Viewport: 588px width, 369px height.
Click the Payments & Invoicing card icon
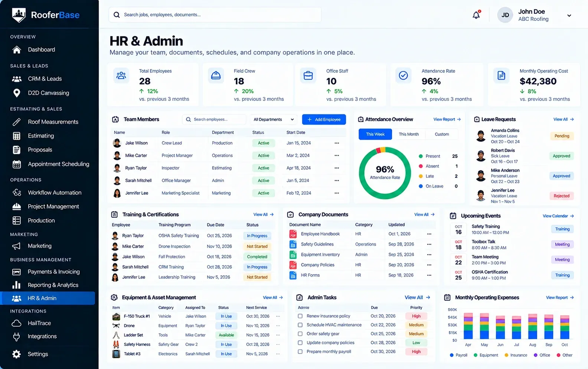pos(17,272)
